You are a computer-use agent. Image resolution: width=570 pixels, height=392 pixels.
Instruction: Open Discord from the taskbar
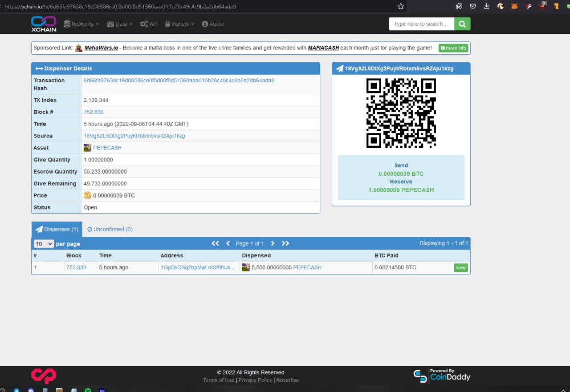point(31,390)
